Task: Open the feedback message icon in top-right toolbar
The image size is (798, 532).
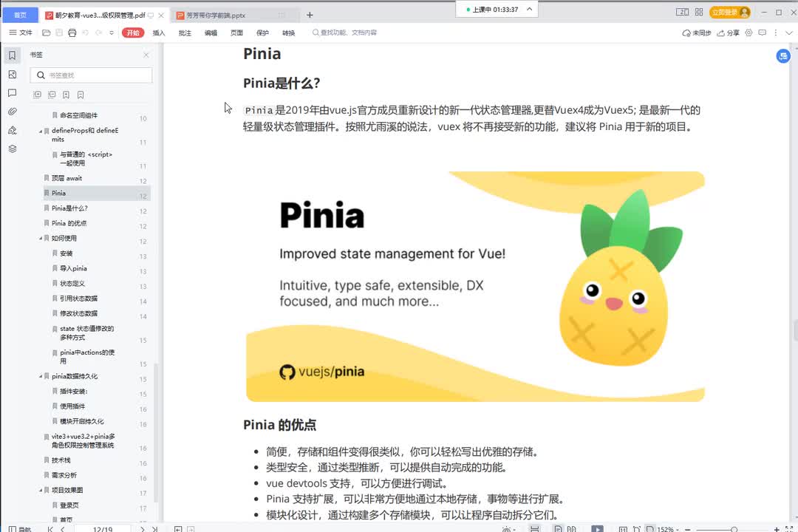Action: [762, 33]
